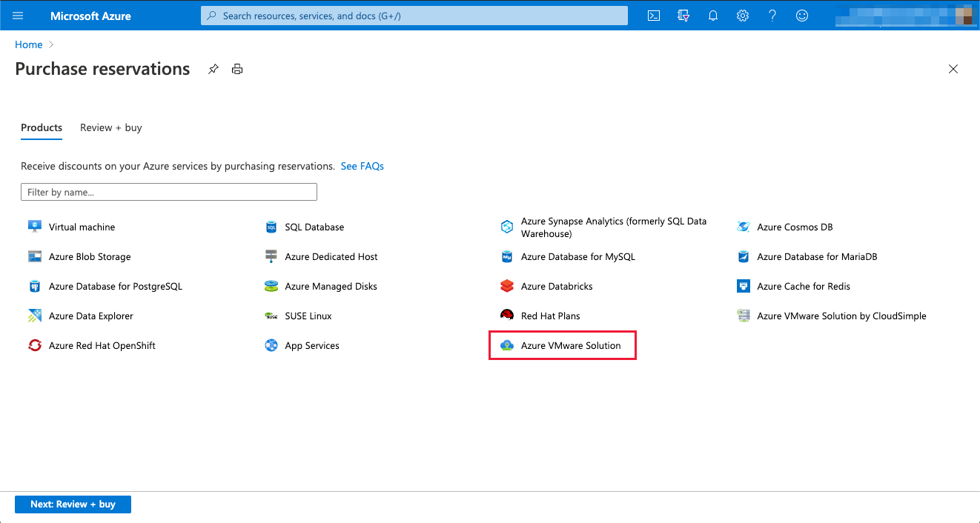Select Azure VMware Solution label
The height and width of the screenshot is (523, 980).
(x=571, y=345)
